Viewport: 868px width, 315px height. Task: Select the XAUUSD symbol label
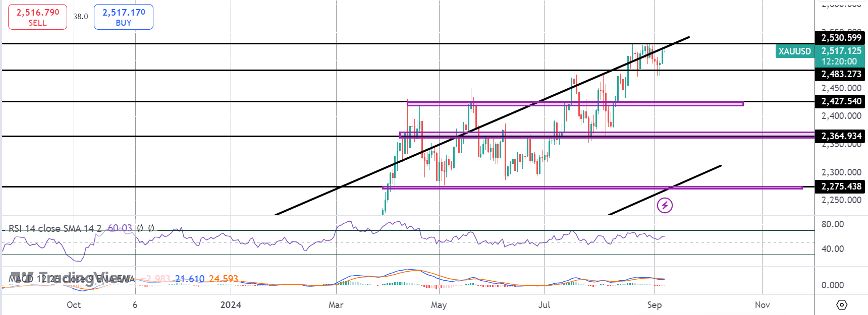795,51
